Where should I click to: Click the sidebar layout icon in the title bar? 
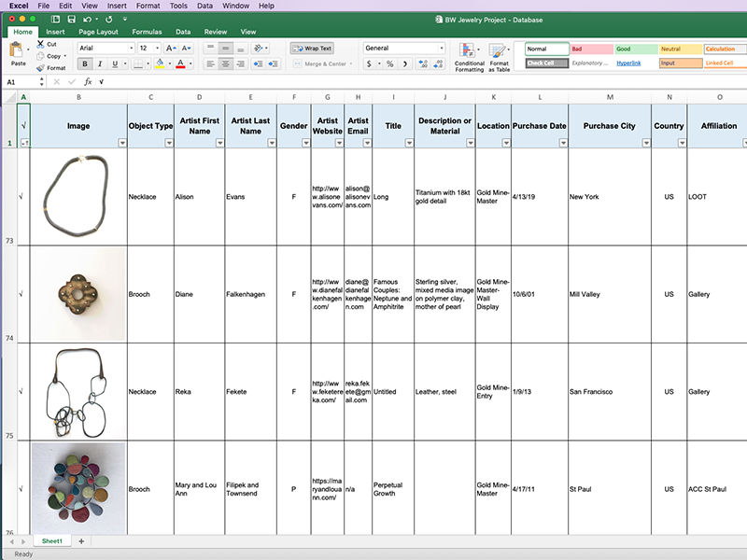click(55, 20)
